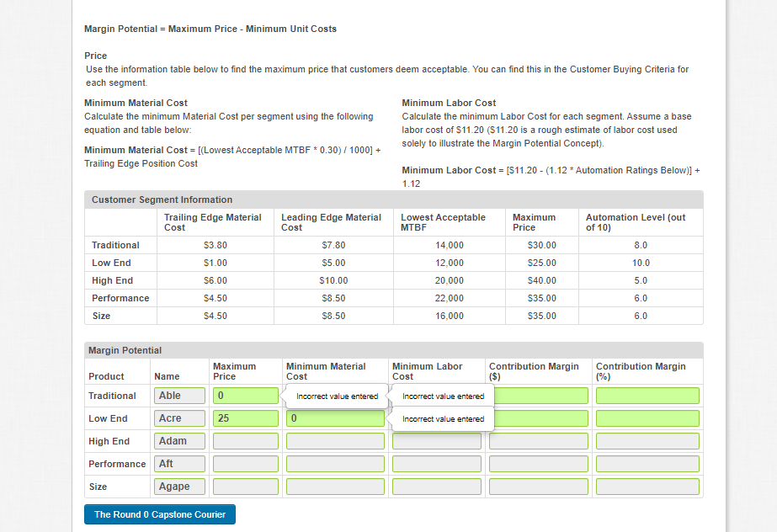Select the Name field containing Able
Image resolution: width=777 pixels, height=532 pixels.
[178, 395]
